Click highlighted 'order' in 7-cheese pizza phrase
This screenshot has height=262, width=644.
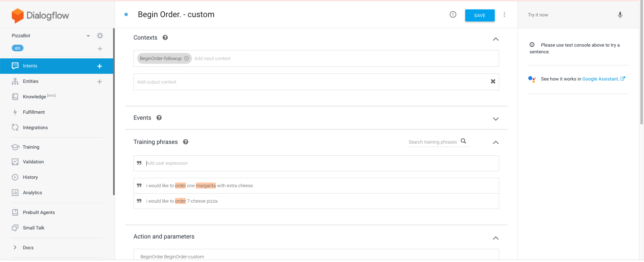tap(180, 201)
